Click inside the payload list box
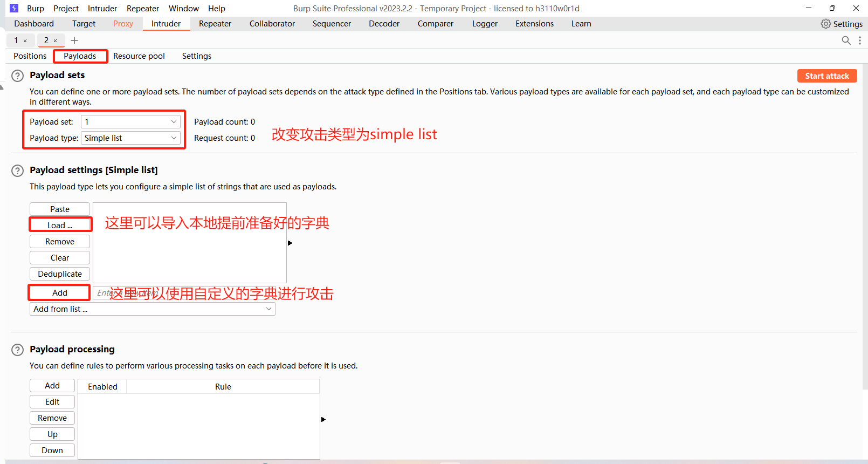Viewport: 868px width, 464px height. click(x=190, y=243)
